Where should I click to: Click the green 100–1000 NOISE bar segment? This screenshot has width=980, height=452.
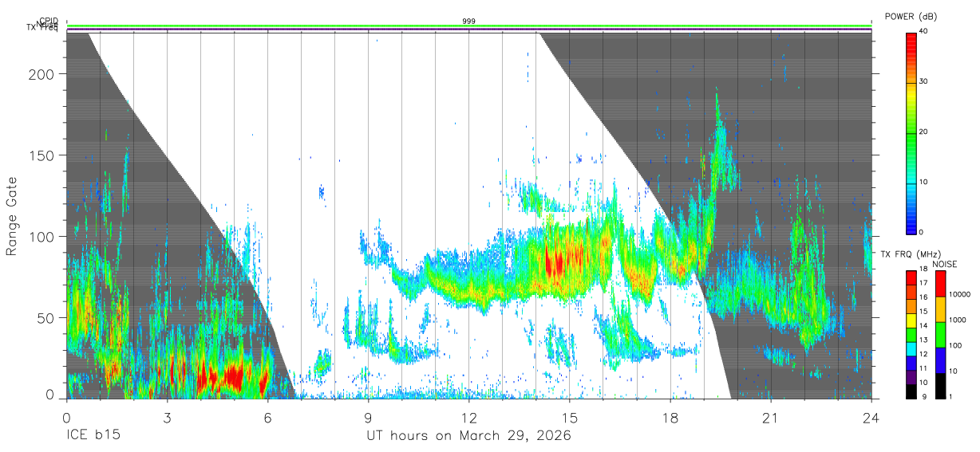940,335
